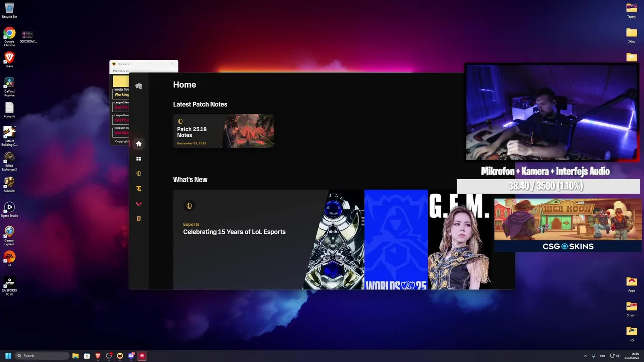644x362 pixels.
Task: Select the Legends of Runeterra sidebar icon
Action: tap(139, 219)
